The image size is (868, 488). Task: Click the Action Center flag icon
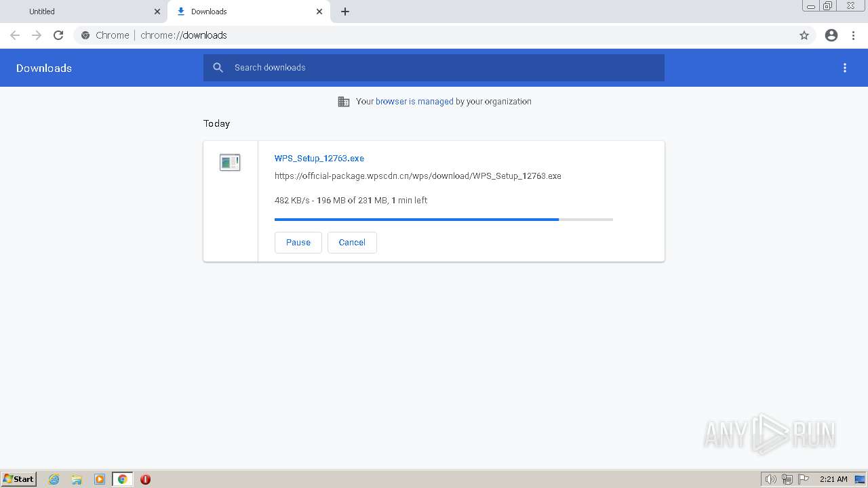tap(804, 479)
